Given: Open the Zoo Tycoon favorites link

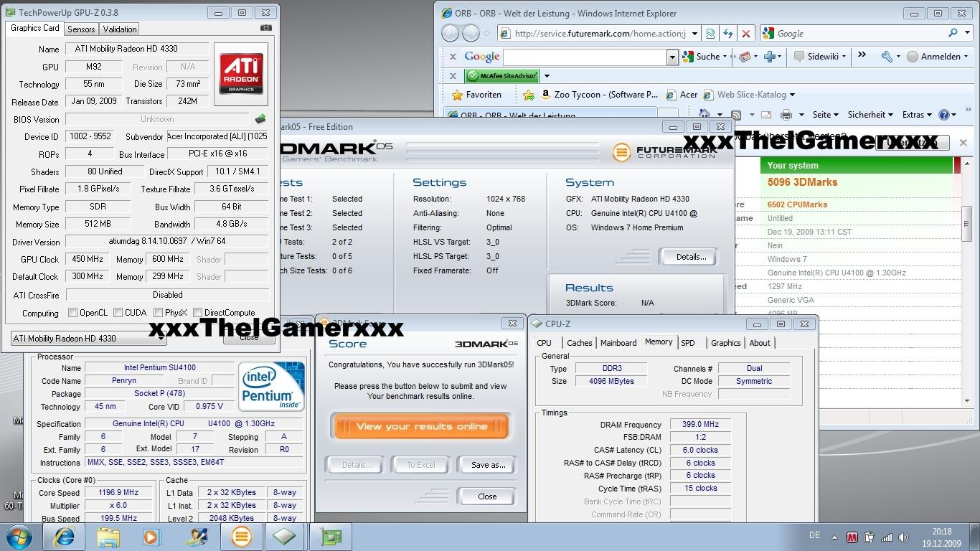Looking at the screenshot, I should [599, 95].
